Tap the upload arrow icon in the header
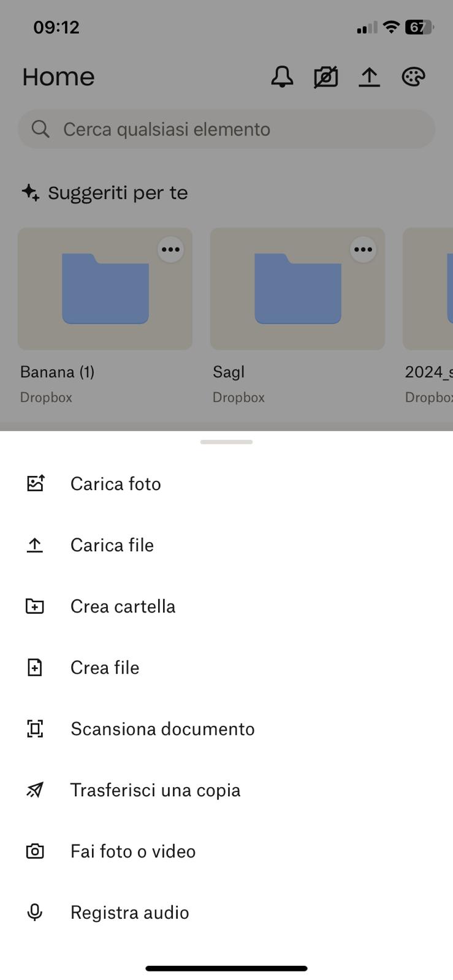The height and width of the screenshot is (980, 453). pyautogui.click(x=369, y=77)
